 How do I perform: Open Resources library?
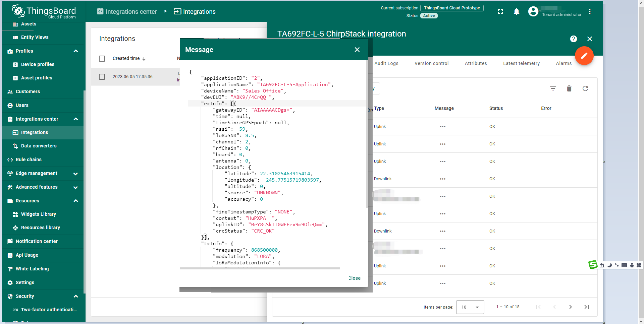[43, 228]
